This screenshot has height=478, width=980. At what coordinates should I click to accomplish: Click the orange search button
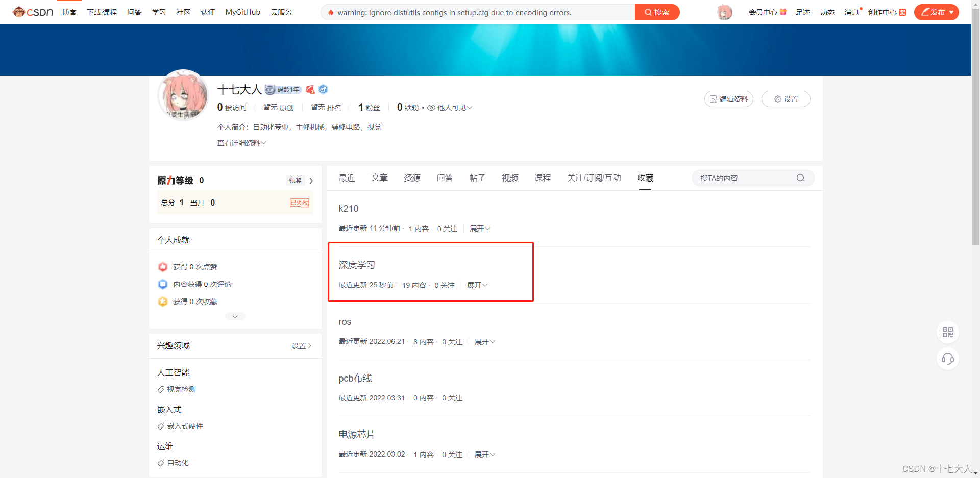pos(657,12)
